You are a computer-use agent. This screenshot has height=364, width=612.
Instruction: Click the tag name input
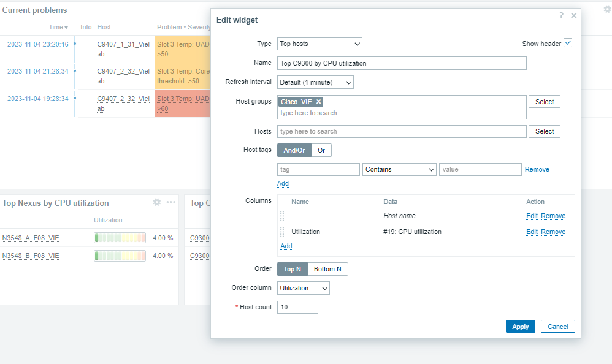[x=318, y=169]
